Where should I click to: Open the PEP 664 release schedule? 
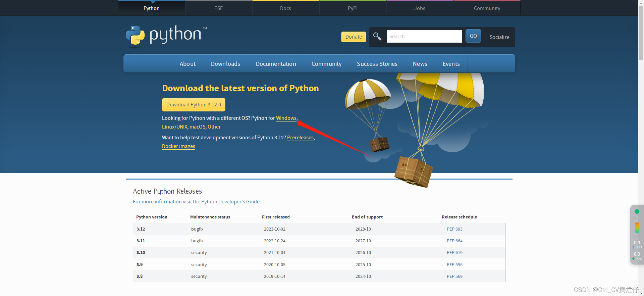[454, 241]
